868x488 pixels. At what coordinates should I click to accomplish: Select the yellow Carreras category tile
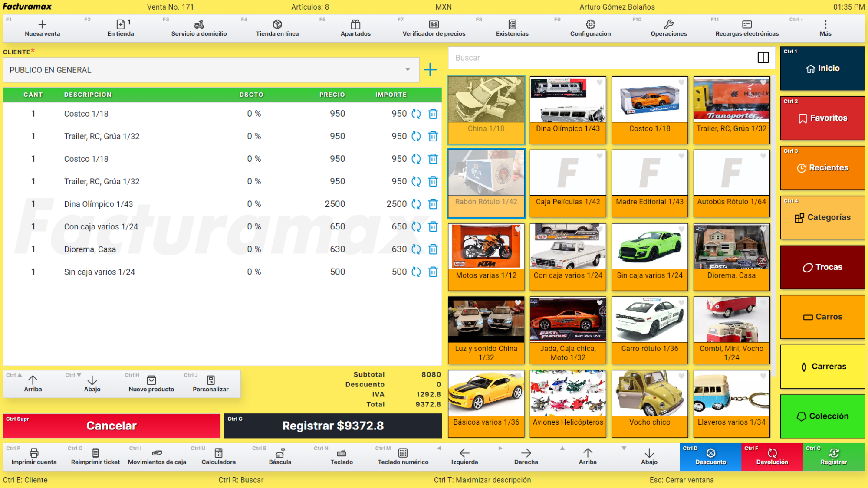[822, 367]
